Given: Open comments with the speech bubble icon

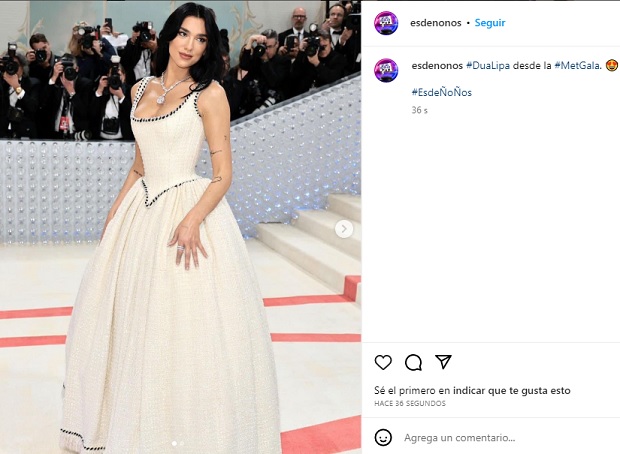Looking at the screenshot, I should (413, 362).
